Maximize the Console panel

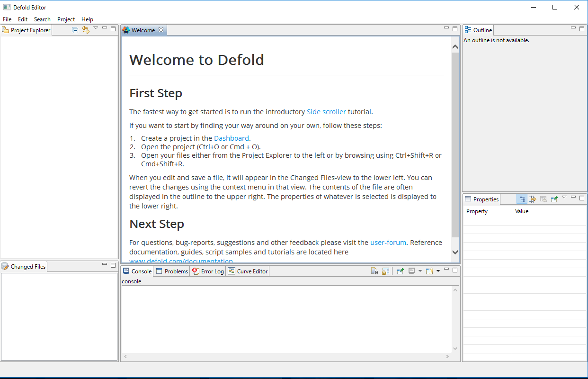coord(455,270)
